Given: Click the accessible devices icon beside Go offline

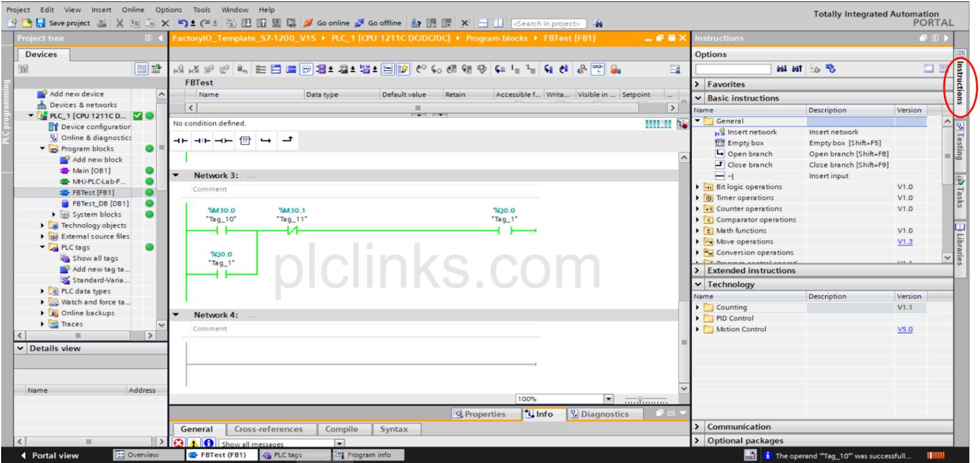Looking at the screenshot, I should coord(416,23).
